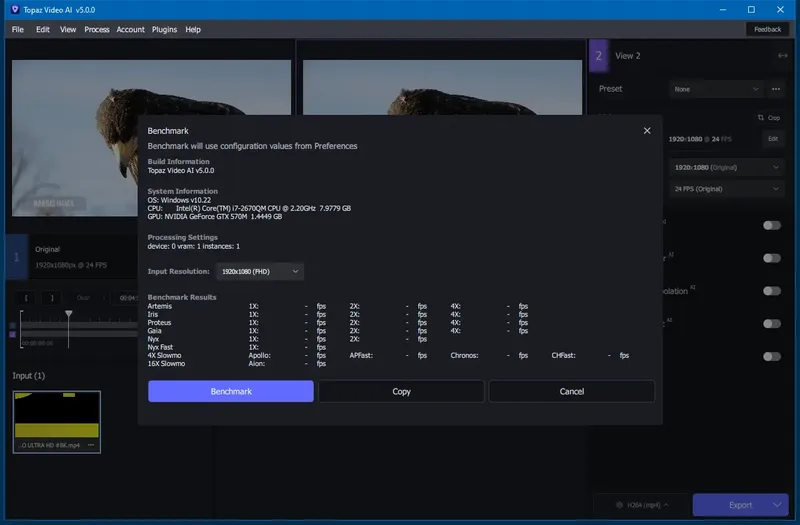Click the timeline scrub track bar
This screenshot has height=525, width=800.
pos(79,325)
